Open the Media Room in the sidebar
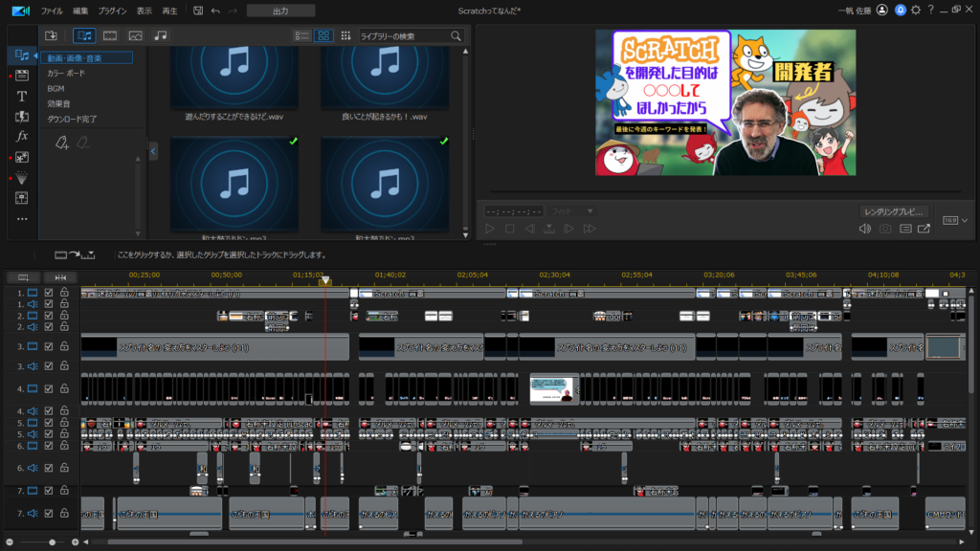This screenshot has height=551, width=980. (x=22, y=55)
